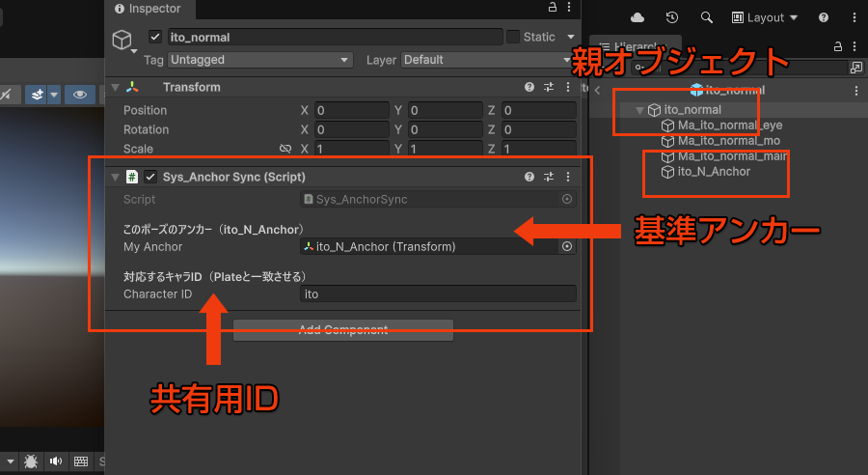Select ito_N_Anchor in the Hierarchy

pos(714,172)
